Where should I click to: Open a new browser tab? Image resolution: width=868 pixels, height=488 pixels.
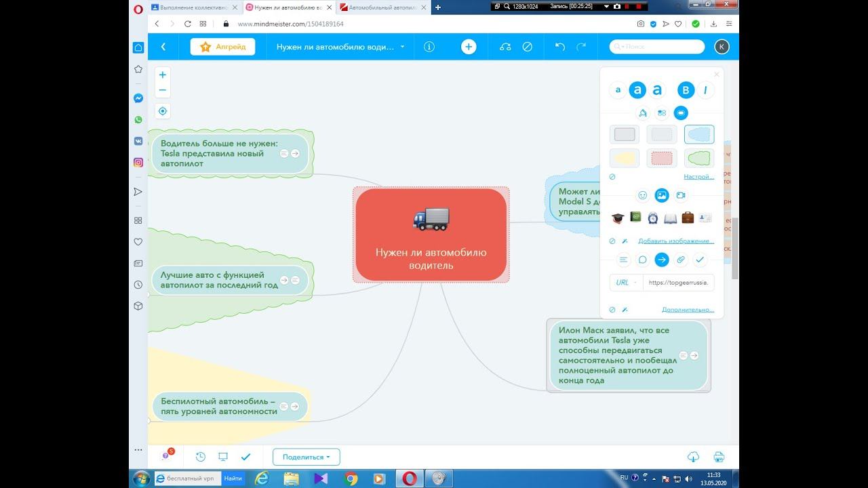coord(438,7)
